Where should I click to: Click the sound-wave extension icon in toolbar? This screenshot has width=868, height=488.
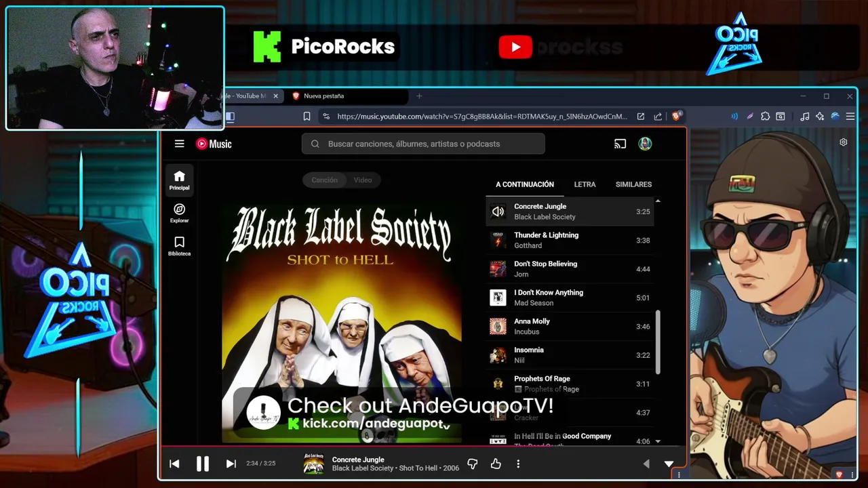click(x=734, y=117)
